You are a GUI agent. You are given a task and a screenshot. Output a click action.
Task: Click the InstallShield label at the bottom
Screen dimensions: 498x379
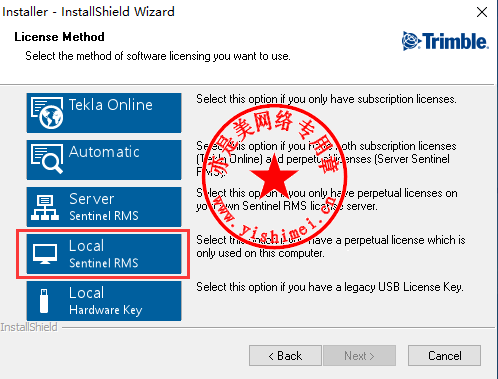click(29, 327)
